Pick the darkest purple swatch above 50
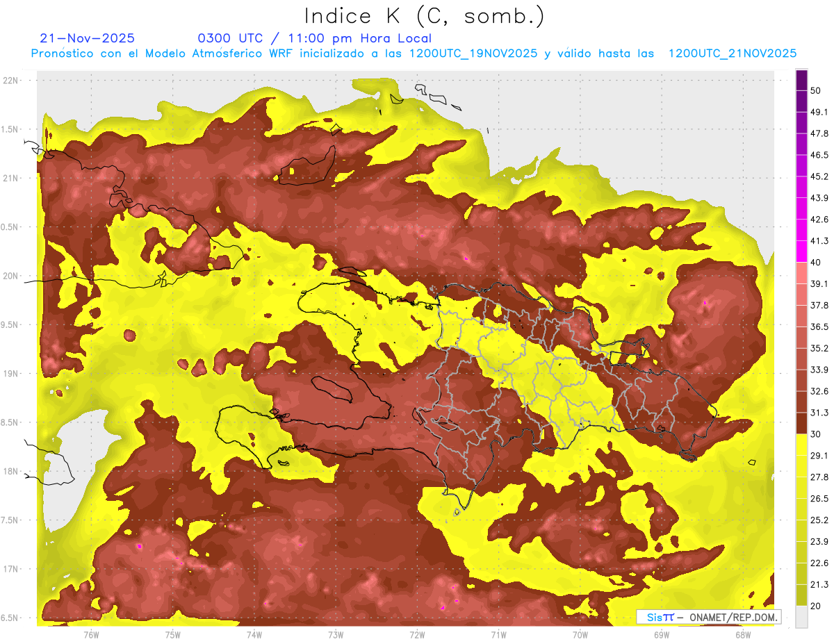Image resolution: width=834 pixels, height=644 pixels. click(x=801, y=80)
